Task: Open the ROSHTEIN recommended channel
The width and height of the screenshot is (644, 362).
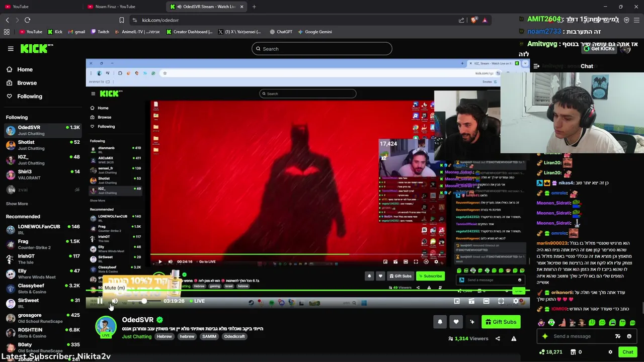Action: (x=43, y=333)
